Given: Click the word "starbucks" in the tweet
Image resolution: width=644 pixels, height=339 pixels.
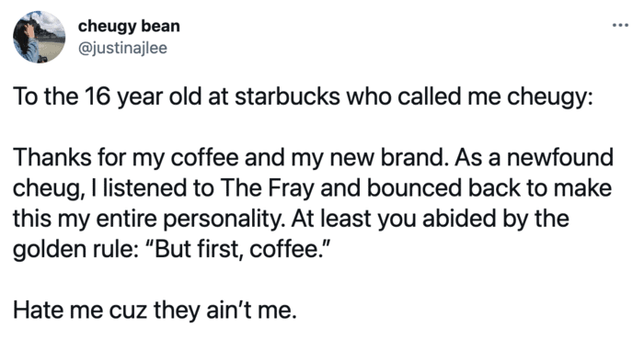Looking at the screenshot, I should coord(287,97).
